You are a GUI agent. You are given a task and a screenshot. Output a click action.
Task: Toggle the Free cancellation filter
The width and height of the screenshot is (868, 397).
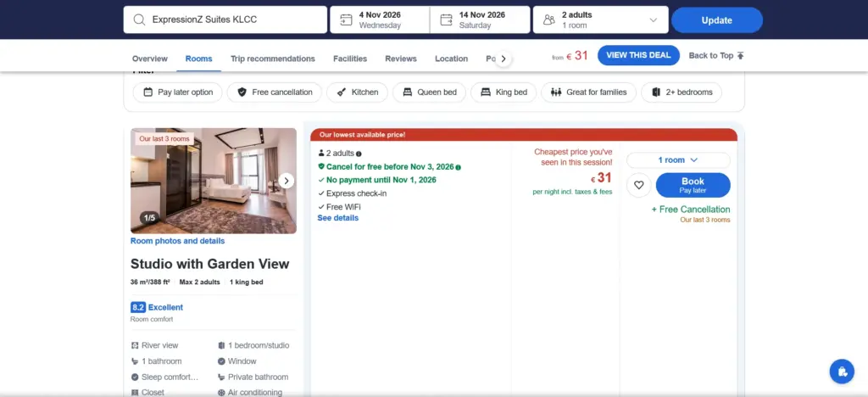274,92
